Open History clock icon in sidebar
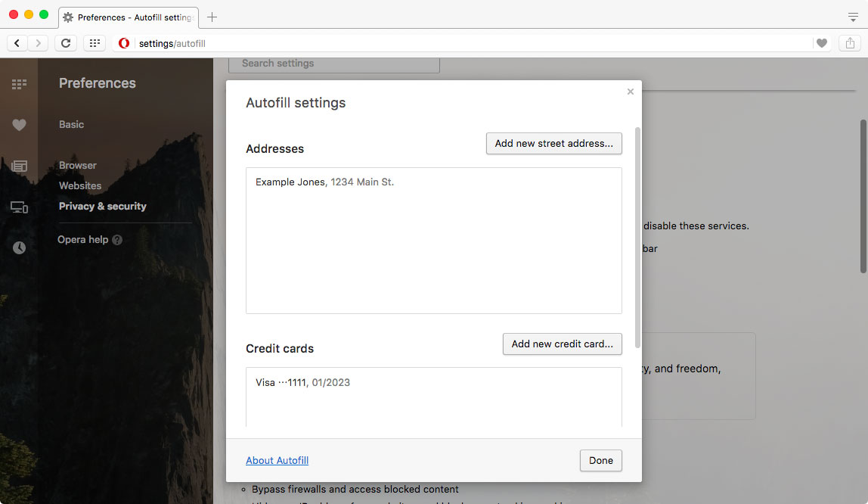868x504 pixels. (19, 247)
